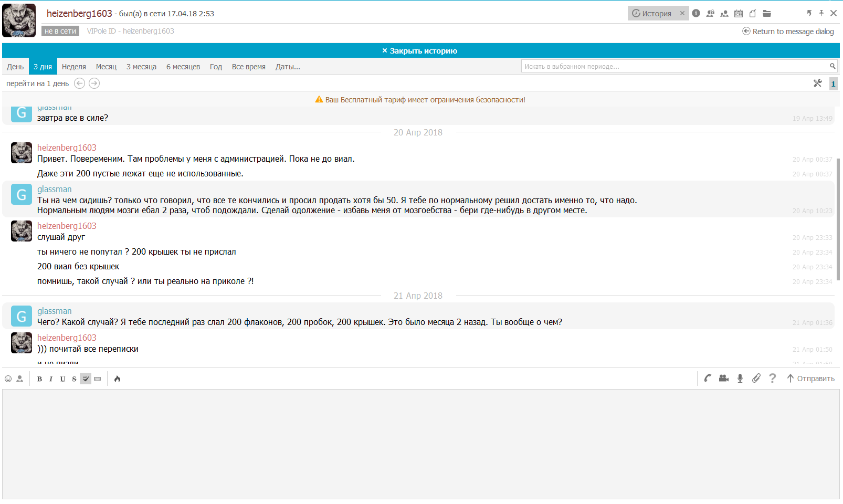Go to the previous day with the left arrow

80,83
